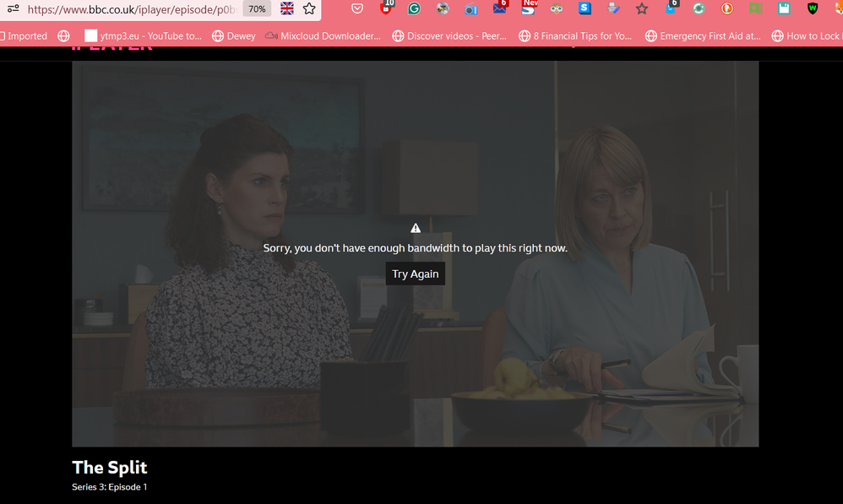
Task: Click Series 3: Episode 1 subtitle
Action: tap(110, 487)
